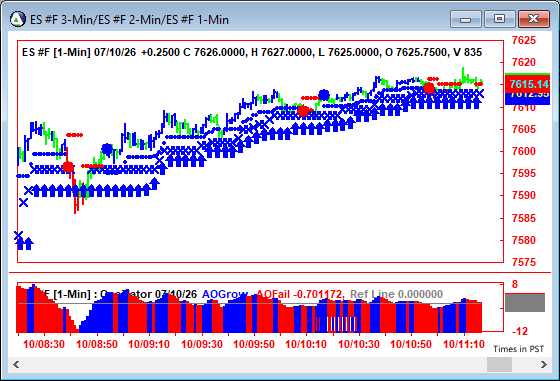Image resolution: width=560 pixels, height=381 pixels.
Task: Click the oscillator scale value 8
Action: [x=515, y=284]
